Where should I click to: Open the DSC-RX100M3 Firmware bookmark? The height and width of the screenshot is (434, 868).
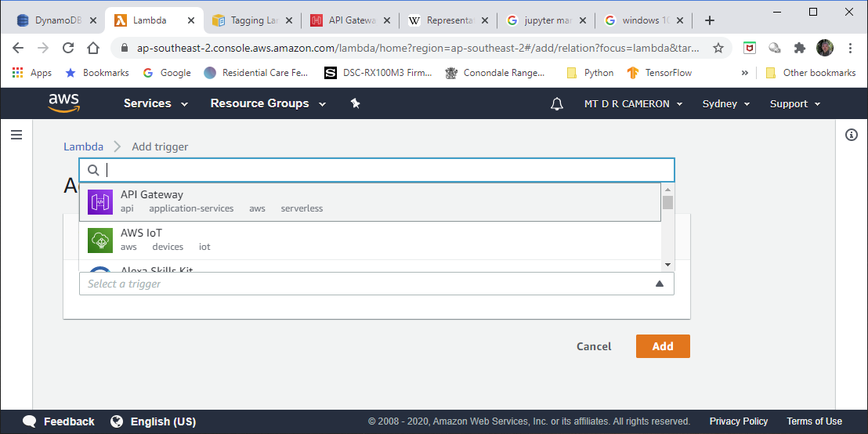point(378,73)
